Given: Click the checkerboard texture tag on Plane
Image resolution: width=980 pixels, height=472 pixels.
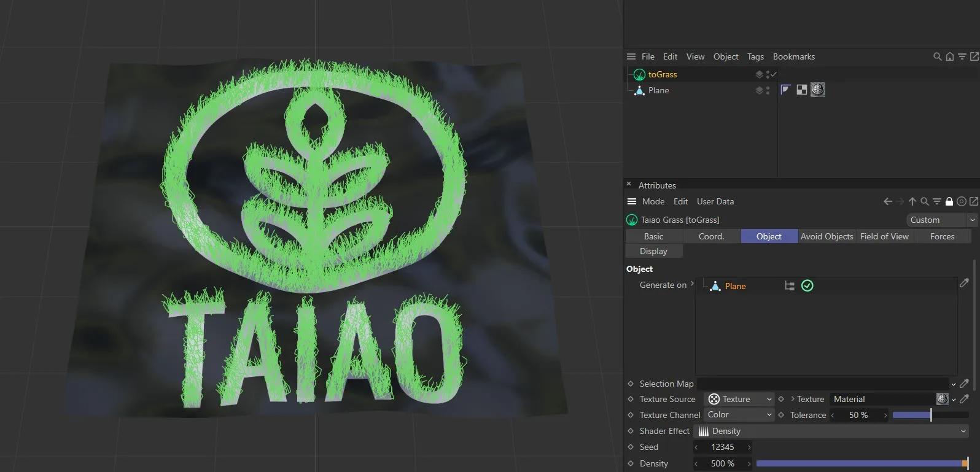Looking at the screenshot, I should [x=801, y=90].
